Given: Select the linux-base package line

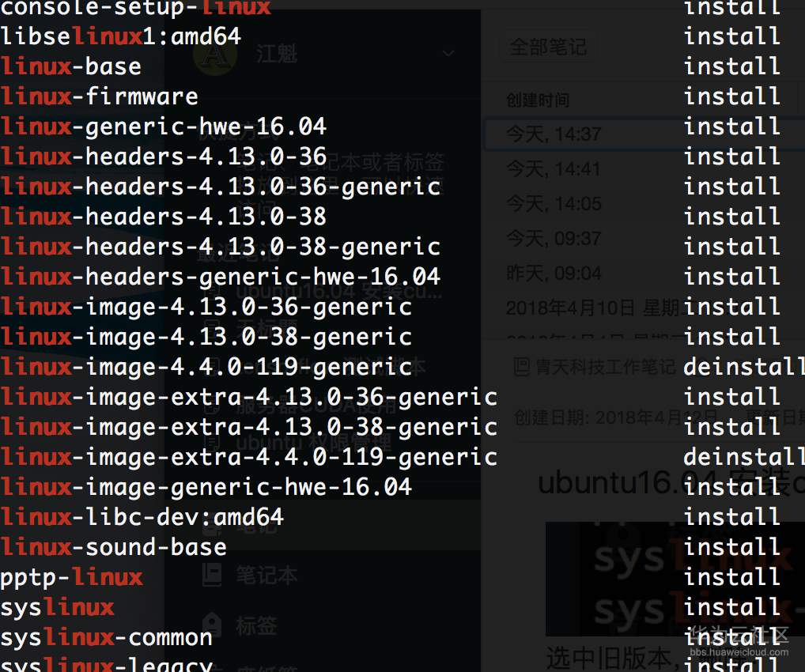Looking at the screenshot, I should (71, 66).
